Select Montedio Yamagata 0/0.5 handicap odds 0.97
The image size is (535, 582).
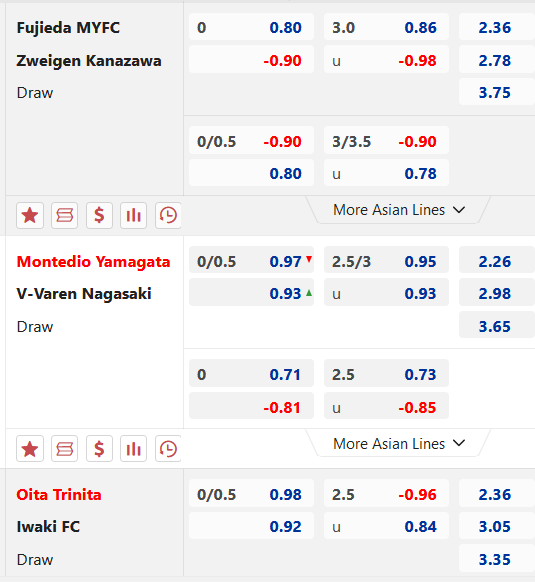click(x=251, y=261)
